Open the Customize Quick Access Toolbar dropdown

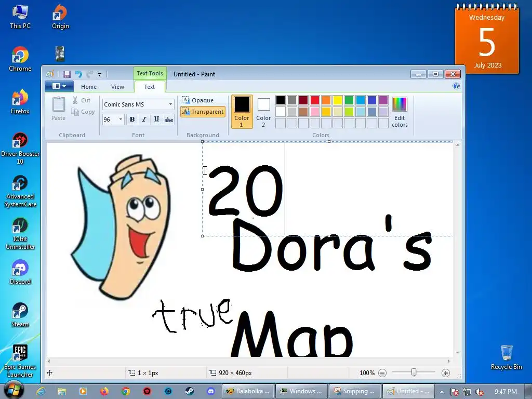(99, 74)
